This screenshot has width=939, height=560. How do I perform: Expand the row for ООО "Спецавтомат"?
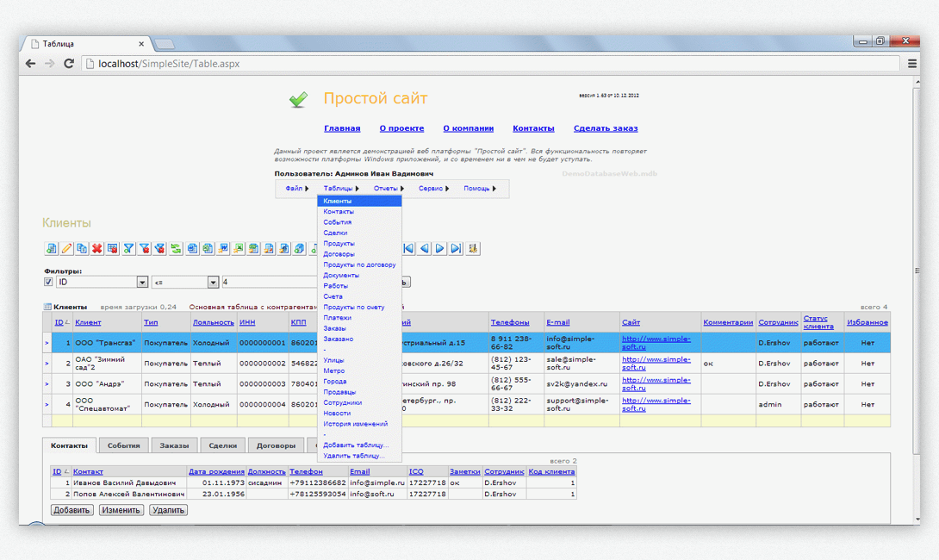pos(47,404)
